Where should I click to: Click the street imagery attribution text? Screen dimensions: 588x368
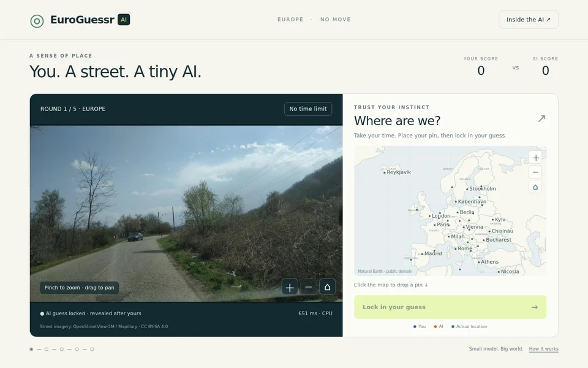(x=104, y=327)
